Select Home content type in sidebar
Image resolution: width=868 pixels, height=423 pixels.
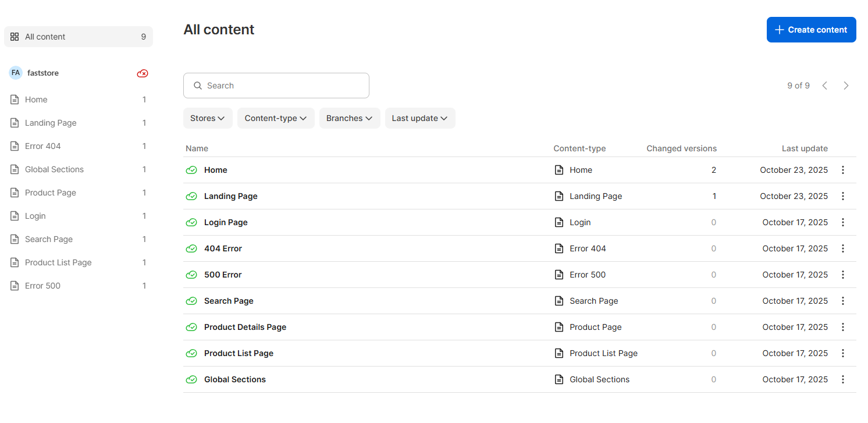point(79,99)
